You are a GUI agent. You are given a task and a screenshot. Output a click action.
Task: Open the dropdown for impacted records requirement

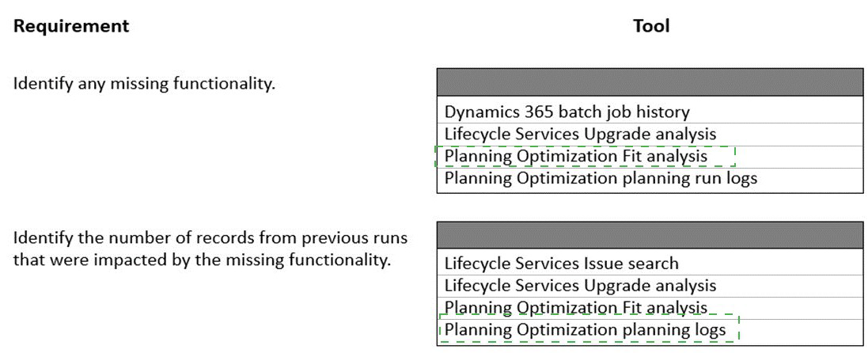(x=649, y=235)
